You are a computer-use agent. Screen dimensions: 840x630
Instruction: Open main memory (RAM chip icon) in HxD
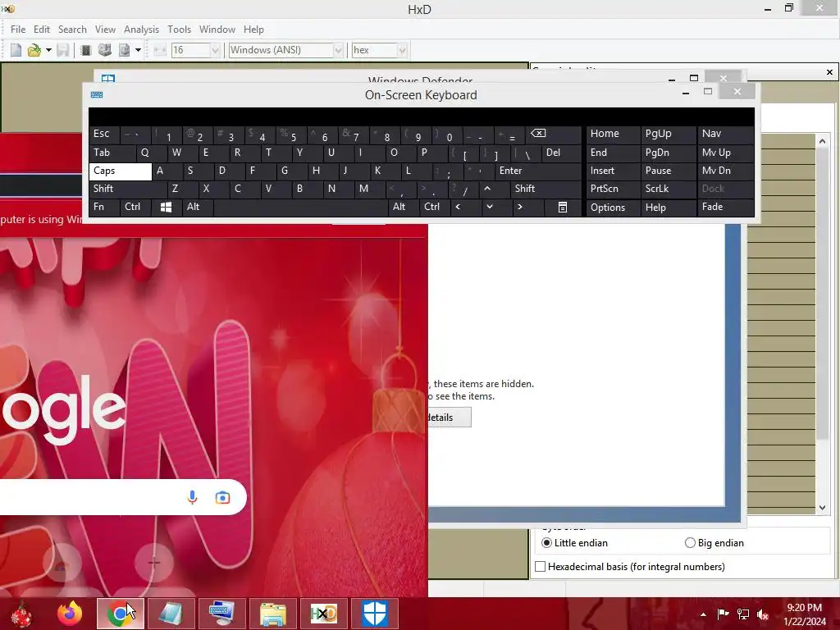(x=85, y=50)
